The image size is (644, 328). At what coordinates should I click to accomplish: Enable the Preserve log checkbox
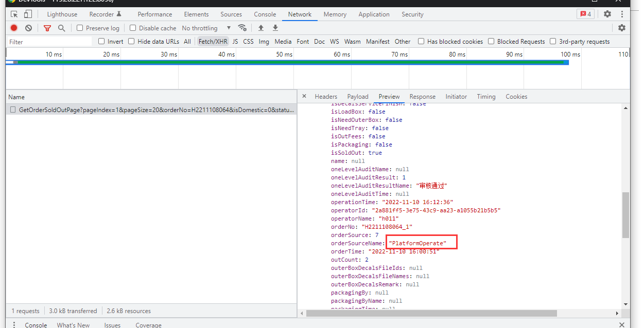pos(80,28)
